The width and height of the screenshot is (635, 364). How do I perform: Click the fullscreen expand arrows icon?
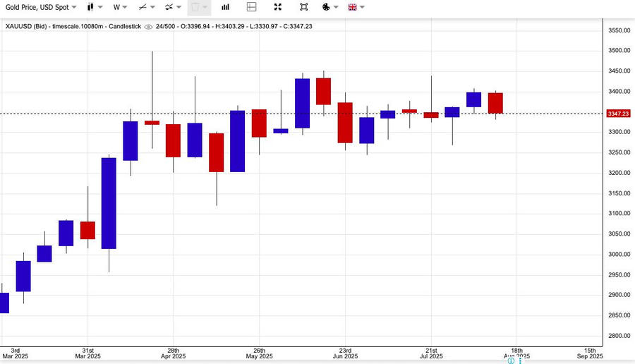click(277, 7)
